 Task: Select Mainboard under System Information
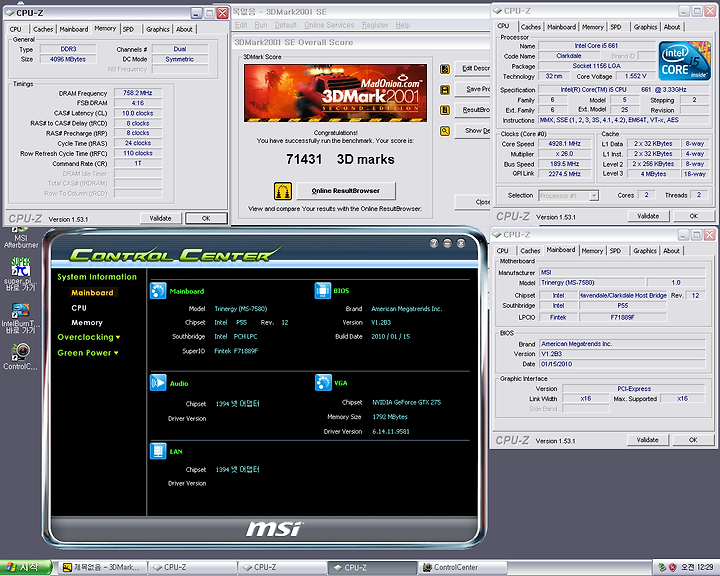pos(92,293)
